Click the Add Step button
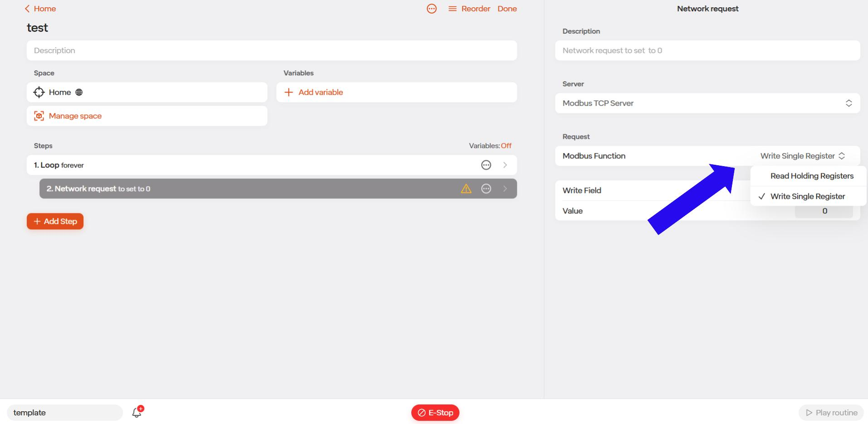Image resolution: width=868 pixels, height=424 pixels. (55, 221)
